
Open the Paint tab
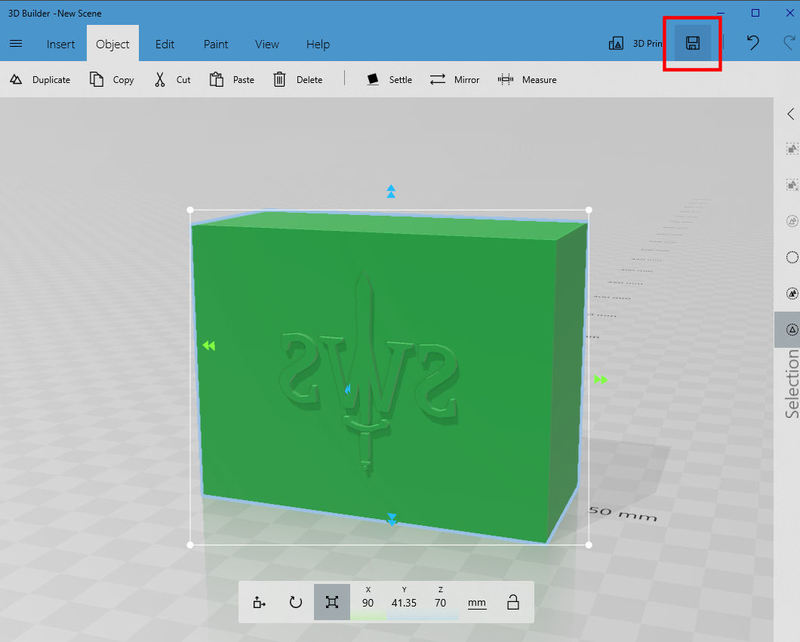[x=215, y=44]
